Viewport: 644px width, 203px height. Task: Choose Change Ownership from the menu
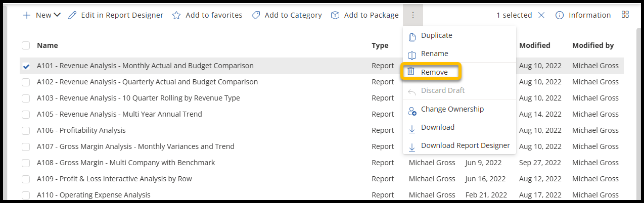coord(452,109)
